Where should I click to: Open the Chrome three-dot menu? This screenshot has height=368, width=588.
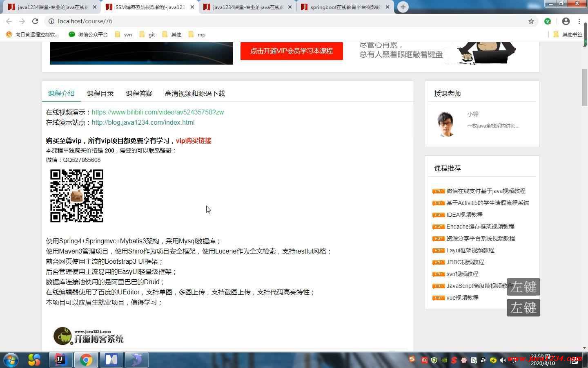tap(579, 21)
